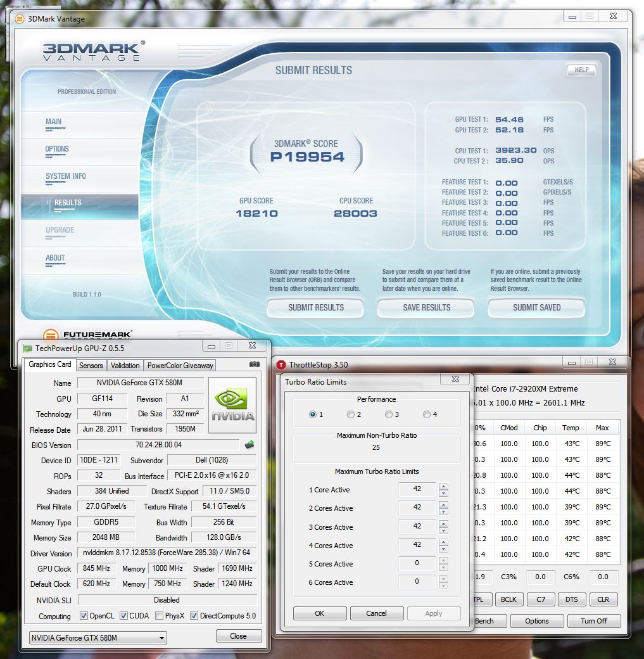Viewport: 644px width, 659px height.
Task: Click the ThrottleStop title bar icon
Action: click(x=281, y=365)
